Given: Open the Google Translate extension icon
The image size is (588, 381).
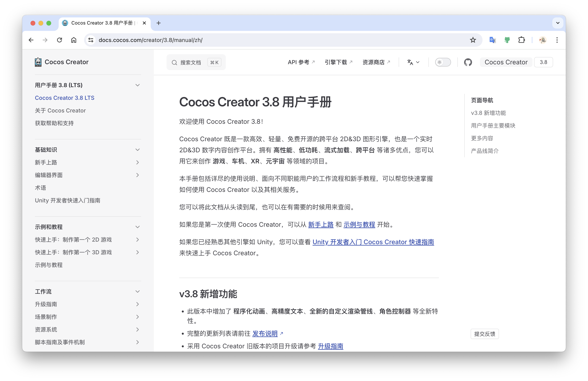Looking at the screenshot, I should (x=492, y=40).
